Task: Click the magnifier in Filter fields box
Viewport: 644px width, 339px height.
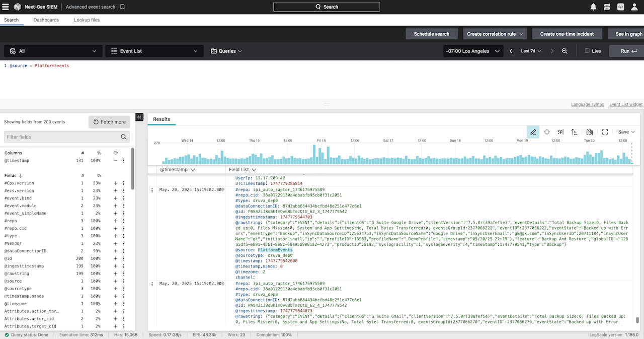Action: point(124,137)
